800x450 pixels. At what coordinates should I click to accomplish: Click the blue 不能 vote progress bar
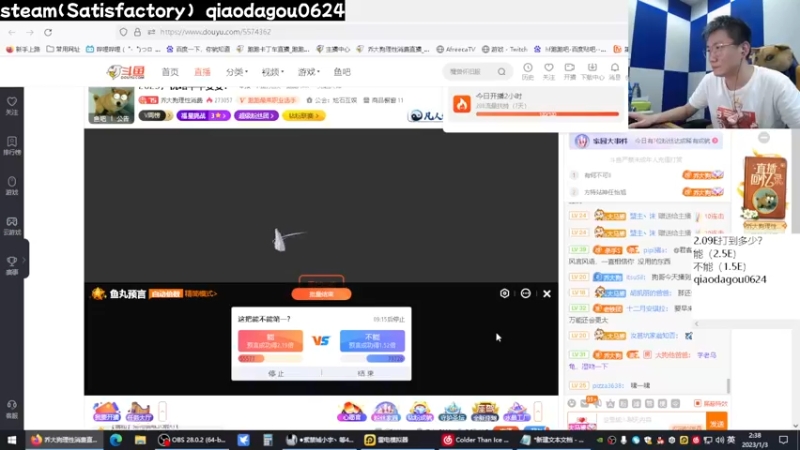[x=372, y=359]
